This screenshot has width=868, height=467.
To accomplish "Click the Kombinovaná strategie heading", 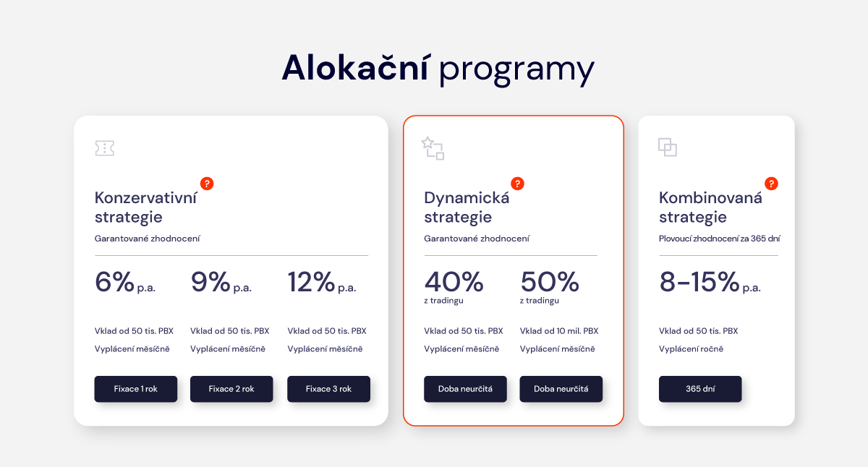I will (710, 207).
